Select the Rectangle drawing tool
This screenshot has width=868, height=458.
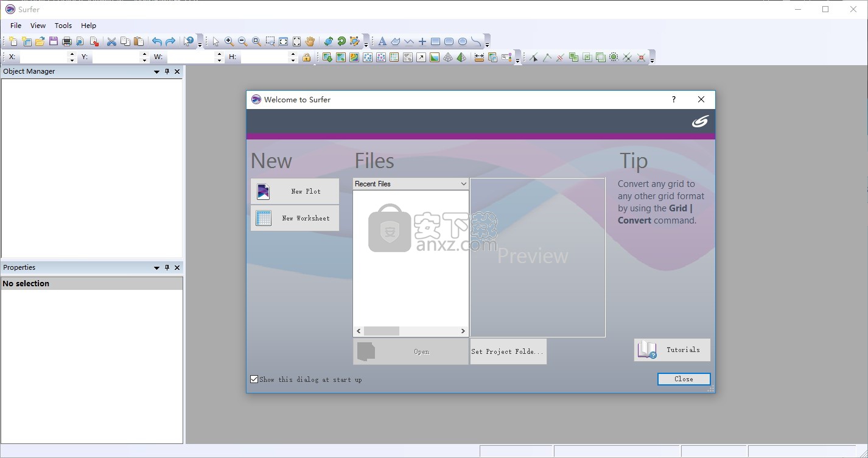(436, 41)
